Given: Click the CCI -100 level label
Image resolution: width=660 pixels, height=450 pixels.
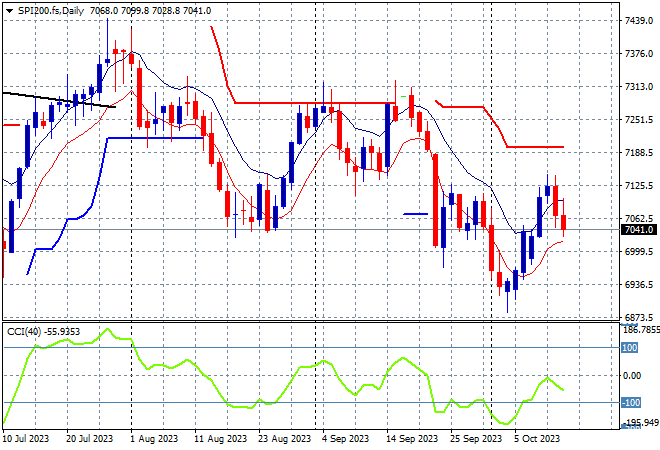Looking at the screenshot, I should click(x=631, y=403).
